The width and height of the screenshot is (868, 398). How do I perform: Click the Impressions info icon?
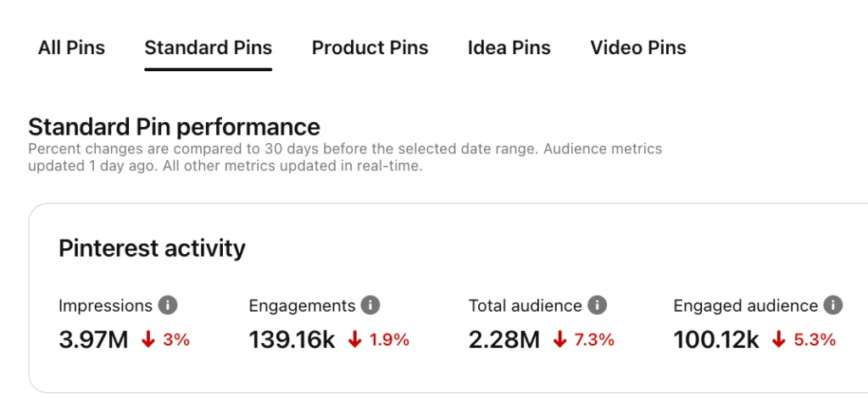pos(169,305)
